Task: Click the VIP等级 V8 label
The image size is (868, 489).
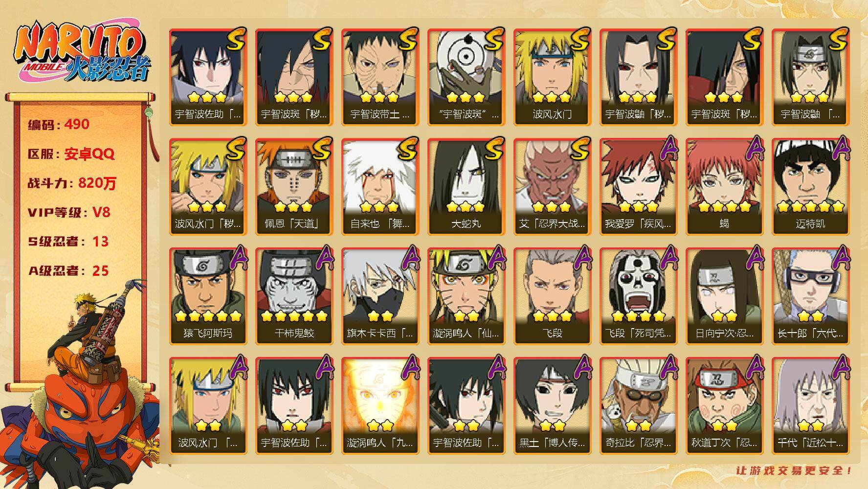Action: 69,212
